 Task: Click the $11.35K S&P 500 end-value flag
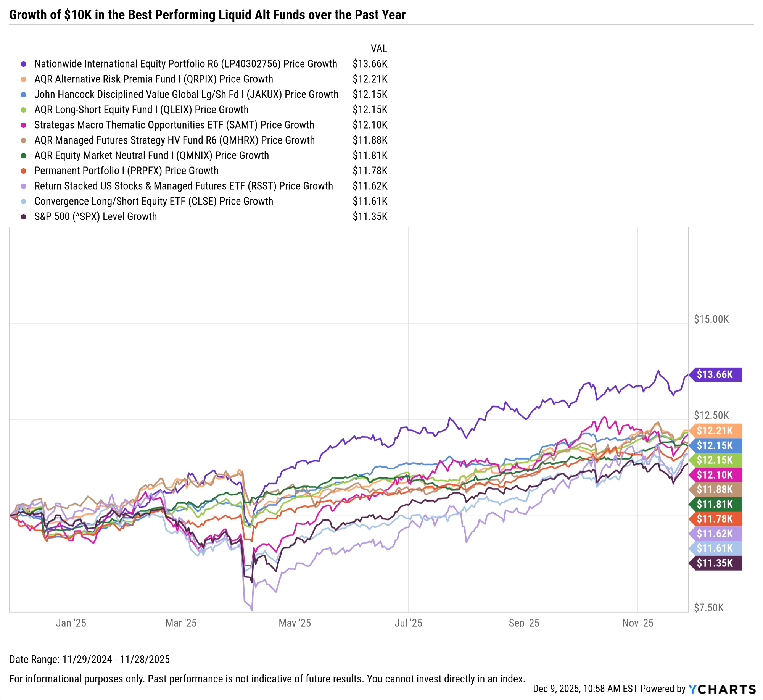click(x=715, y=563)
